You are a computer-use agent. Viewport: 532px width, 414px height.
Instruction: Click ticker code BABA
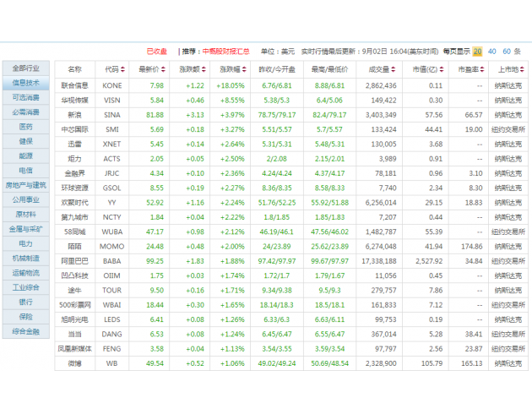pos(112,261)
